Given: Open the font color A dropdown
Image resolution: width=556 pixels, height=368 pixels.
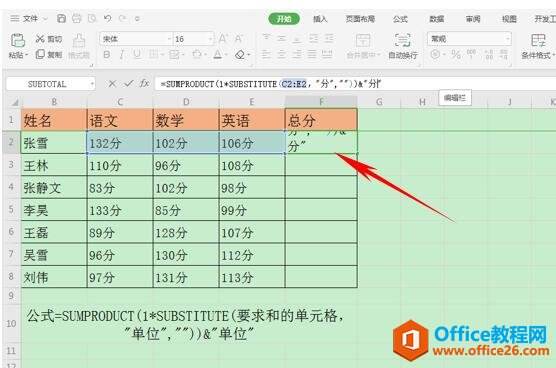Looking at the screenshot, I should point(226,55).
